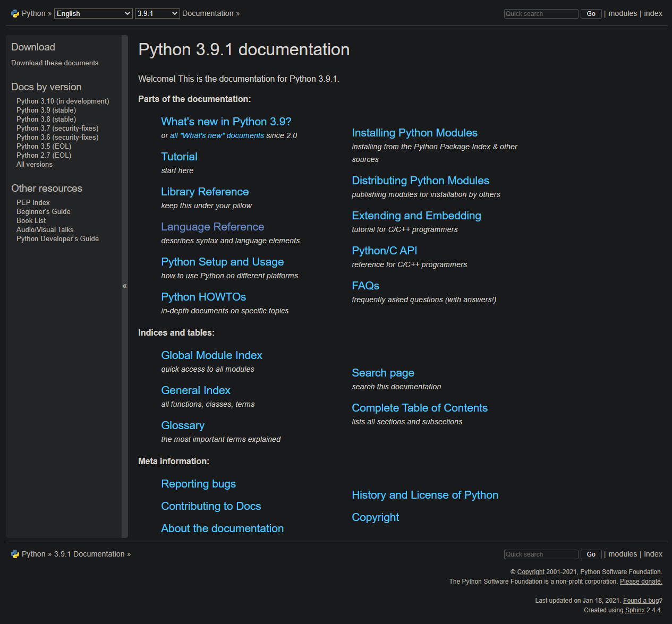Screen dimensions: 672x624
Task: Open the Tutorial section
Action: [179, 157]
